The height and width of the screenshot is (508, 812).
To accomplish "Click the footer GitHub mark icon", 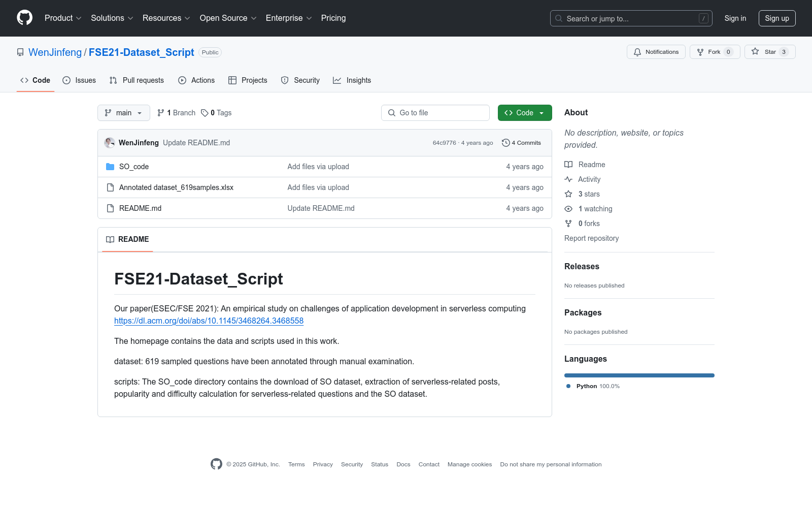I will click(216, 464).
